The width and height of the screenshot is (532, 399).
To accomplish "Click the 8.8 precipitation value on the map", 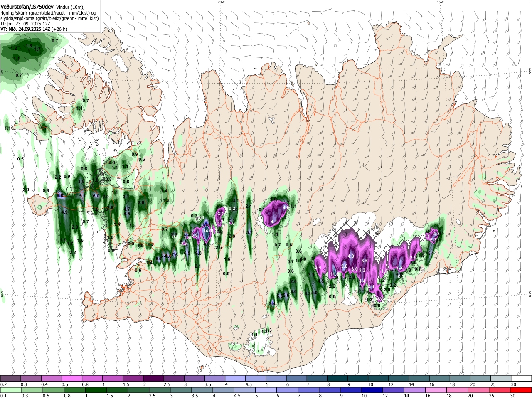I will [60, 195].
